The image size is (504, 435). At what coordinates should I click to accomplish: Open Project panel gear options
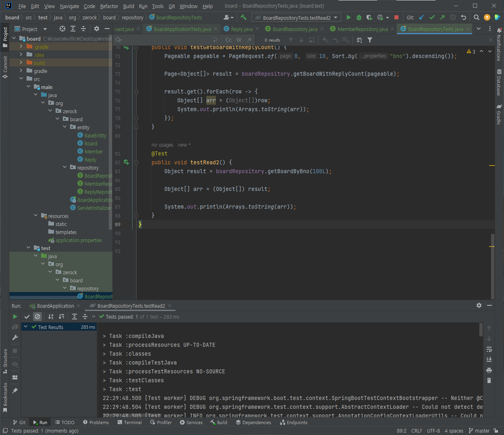tap(97, 29)
